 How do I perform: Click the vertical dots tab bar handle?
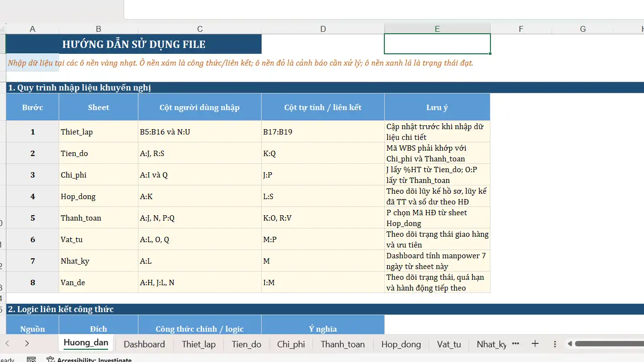click(555, 344)
